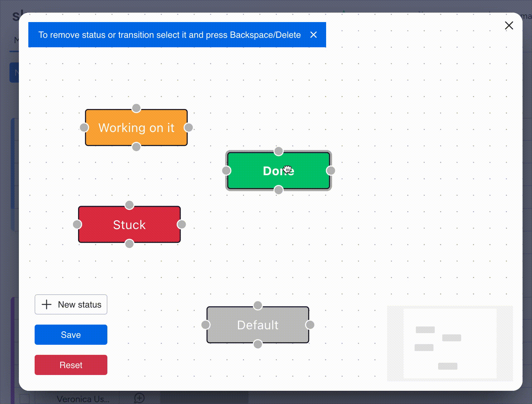Click left connector handle of Done node
This screenshot has height=404, width=532.
(226, 171)
